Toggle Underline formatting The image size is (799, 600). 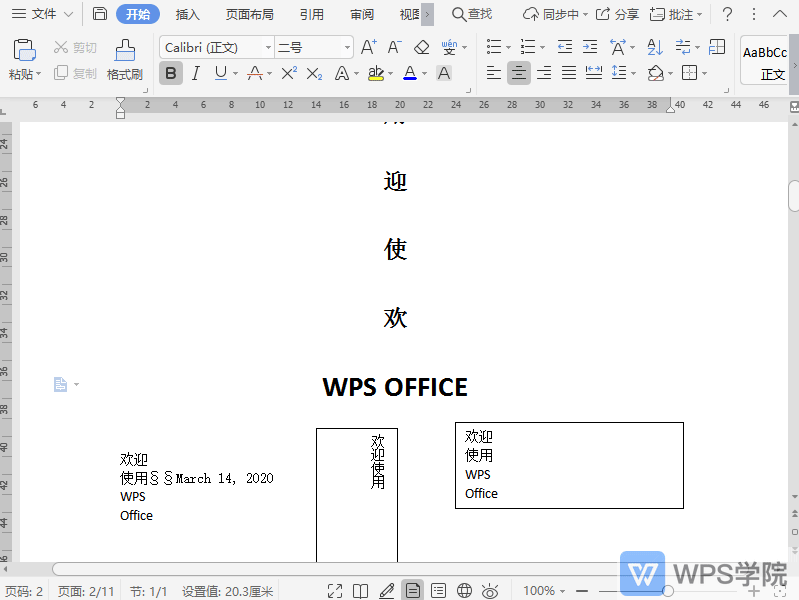(x=221, y=73)
